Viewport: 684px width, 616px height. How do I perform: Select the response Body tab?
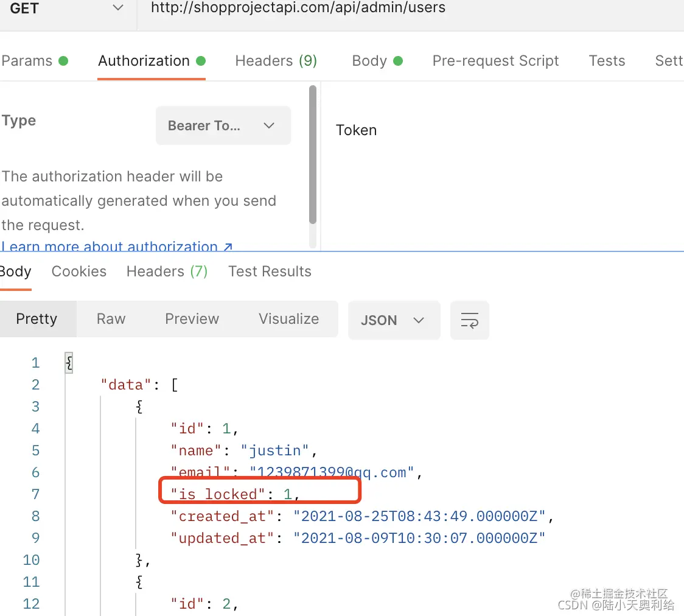pos(15,271)
